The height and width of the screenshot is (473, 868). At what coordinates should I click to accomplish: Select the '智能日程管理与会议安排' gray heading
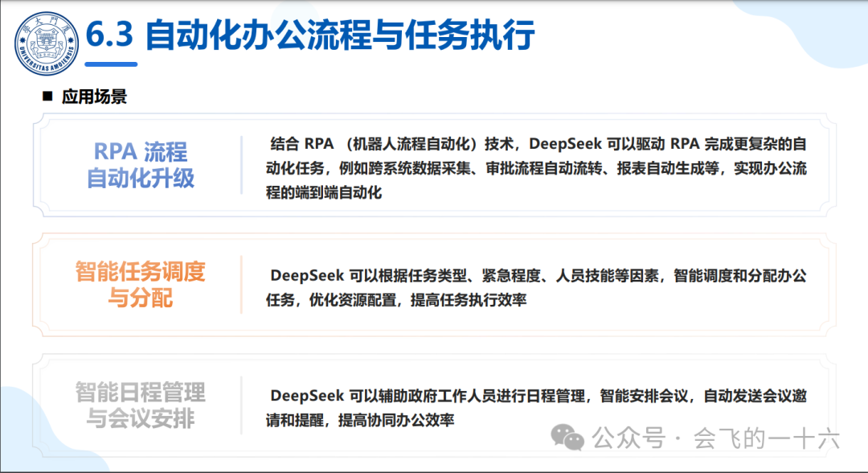(x=141, y=405)
